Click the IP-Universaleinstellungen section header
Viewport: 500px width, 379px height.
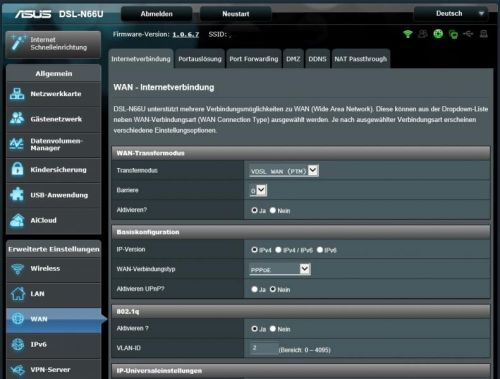(x=301, y=371)
